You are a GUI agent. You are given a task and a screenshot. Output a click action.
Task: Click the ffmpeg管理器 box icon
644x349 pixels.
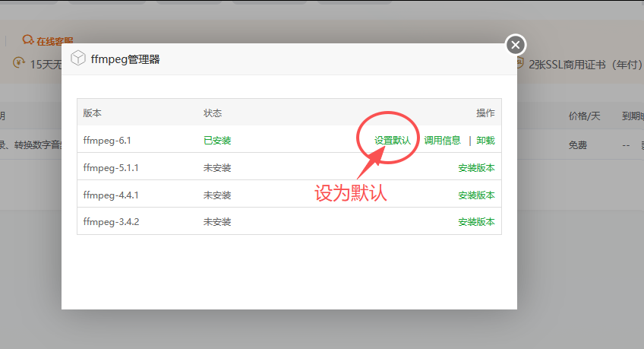(x=77, y=59)
